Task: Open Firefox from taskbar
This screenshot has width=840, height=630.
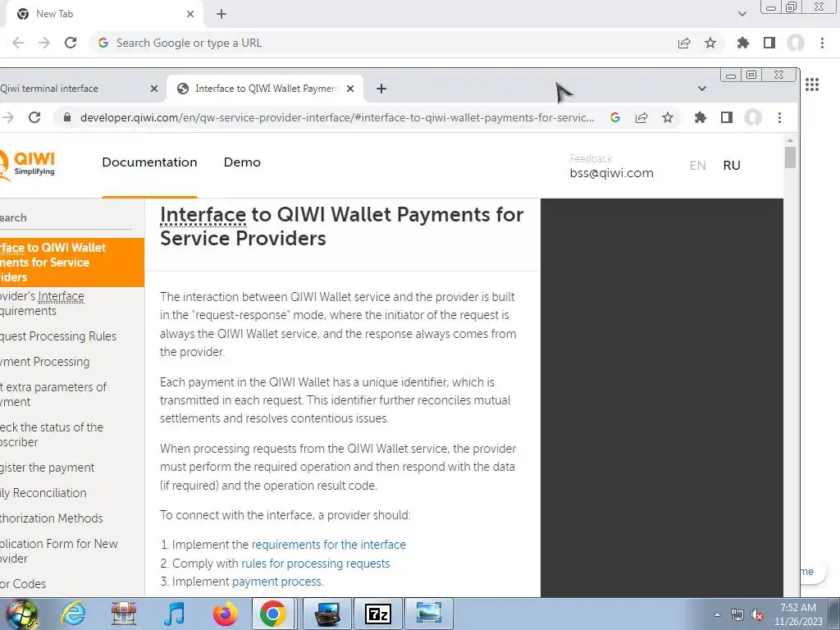Action: (225, 614)
